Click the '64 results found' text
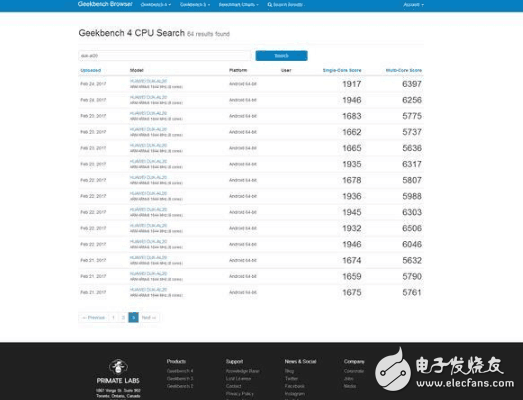This screenshot has height=400, width=523. pos(208,34)
